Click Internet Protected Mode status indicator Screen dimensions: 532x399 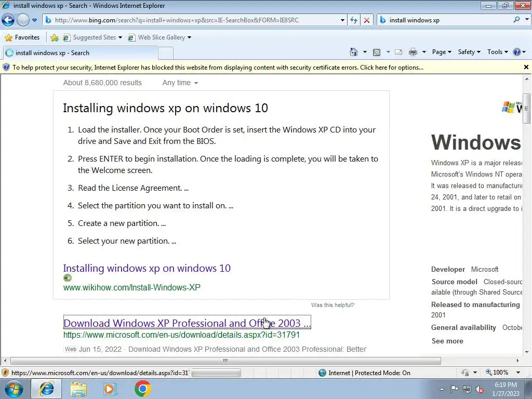point(365,373)
